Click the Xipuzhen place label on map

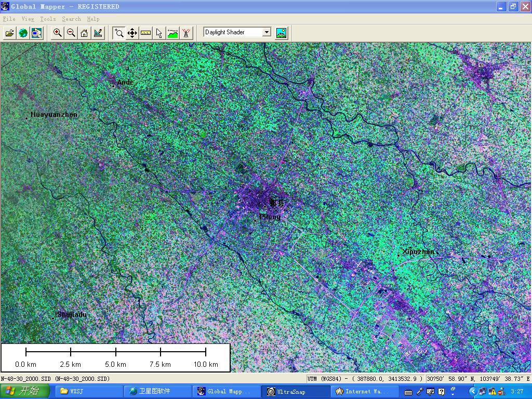click(x=418, y=252)
